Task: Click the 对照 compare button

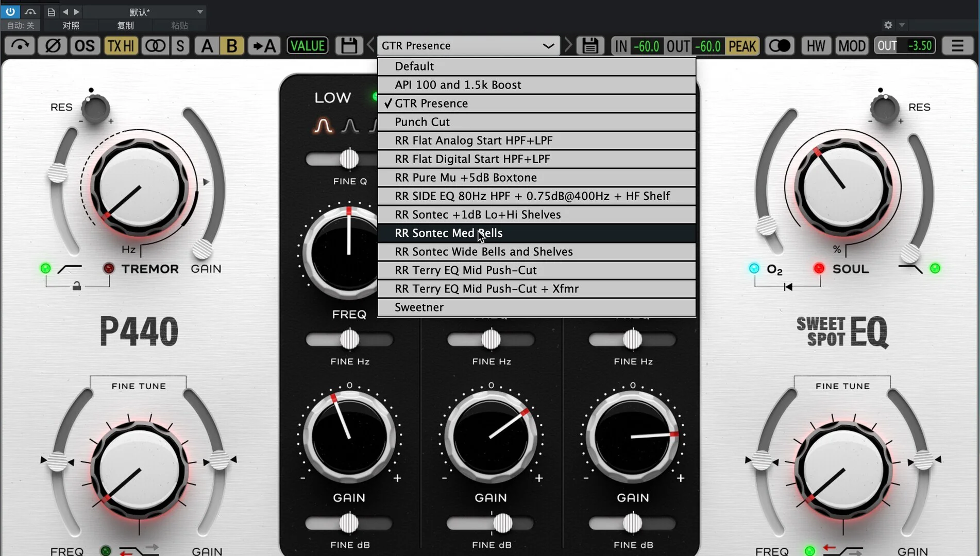Action: tap(71, 25)
